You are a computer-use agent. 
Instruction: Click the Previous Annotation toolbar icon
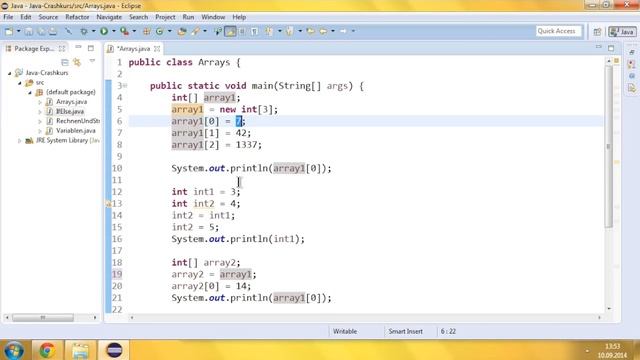pyautogui.click(x=289, y=31)
